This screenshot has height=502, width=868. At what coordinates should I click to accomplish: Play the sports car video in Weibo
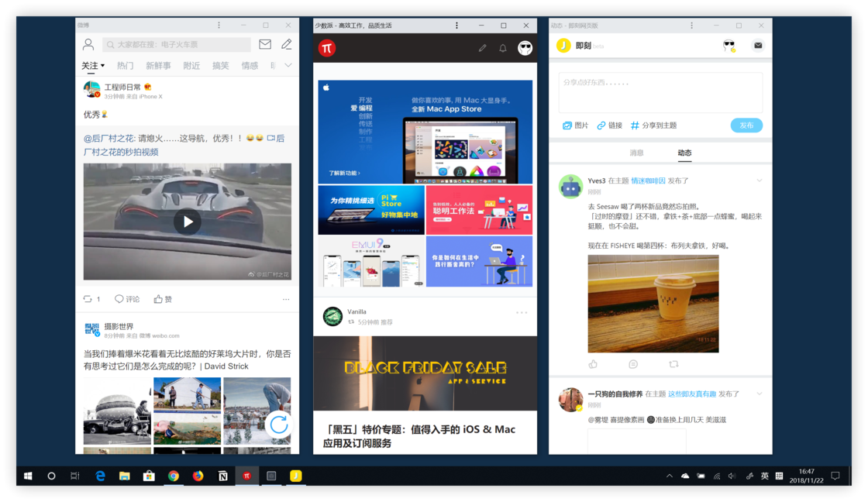[x=187, y=222]
